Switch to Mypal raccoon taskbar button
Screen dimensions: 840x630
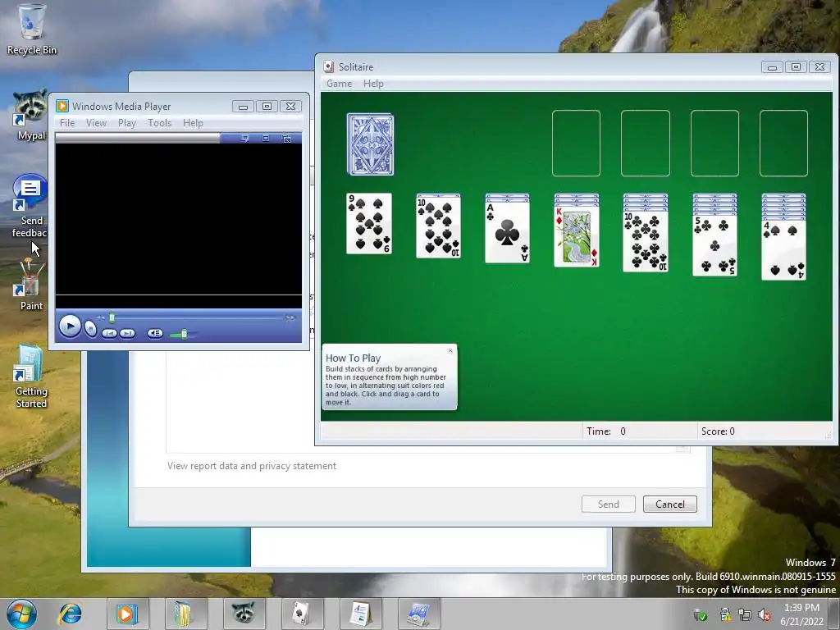(243, 614)
